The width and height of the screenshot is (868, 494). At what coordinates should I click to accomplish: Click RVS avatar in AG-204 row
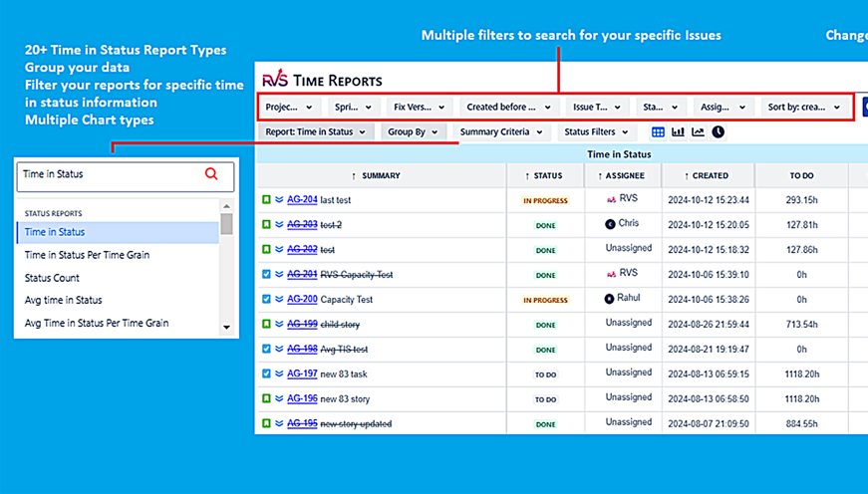611,199
